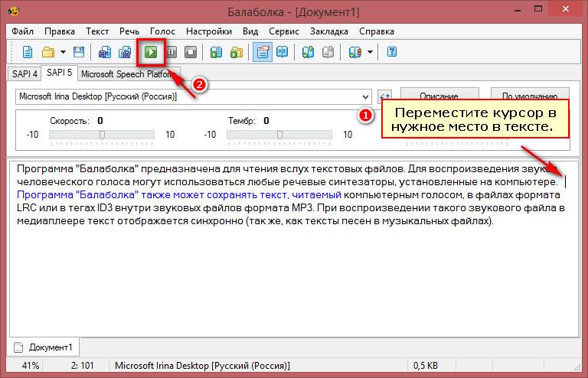Expand the bookmark list dropdown arrow
588x378 pixels.
click(370, 52)
